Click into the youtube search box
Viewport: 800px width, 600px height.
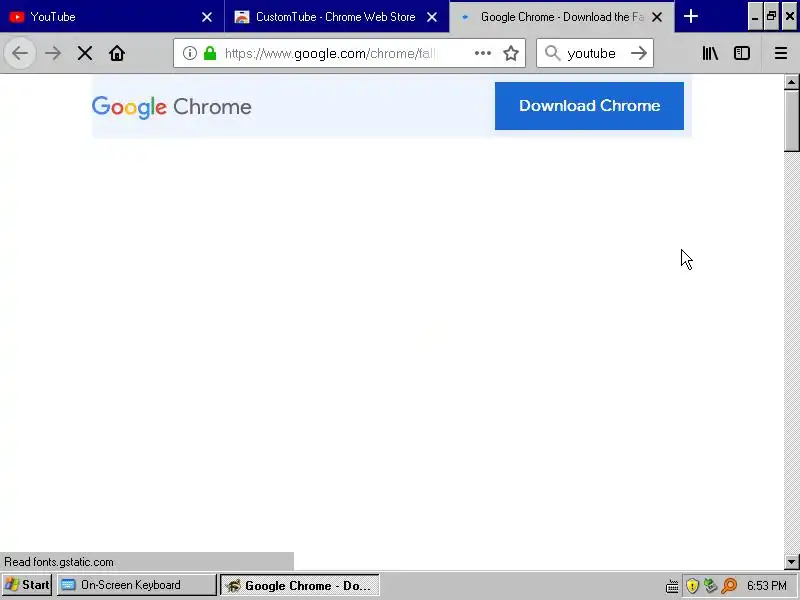point(594,53)
